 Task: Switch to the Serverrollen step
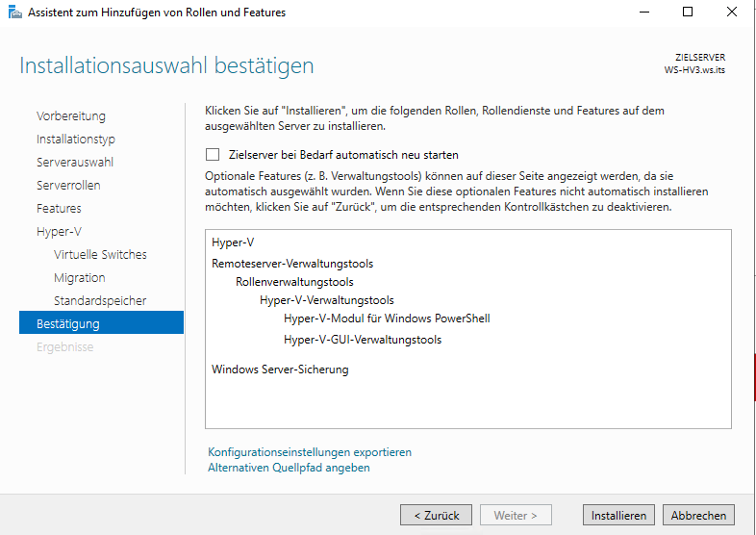(68, 186)
